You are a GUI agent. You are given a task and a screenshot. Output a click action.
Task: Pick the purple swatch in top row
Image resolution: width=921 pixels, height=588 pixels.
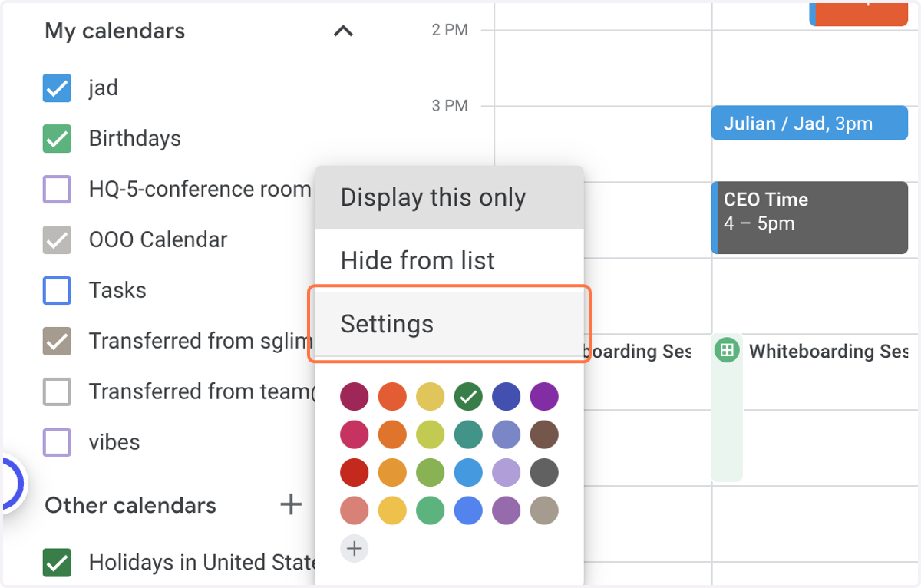point(544,397)
